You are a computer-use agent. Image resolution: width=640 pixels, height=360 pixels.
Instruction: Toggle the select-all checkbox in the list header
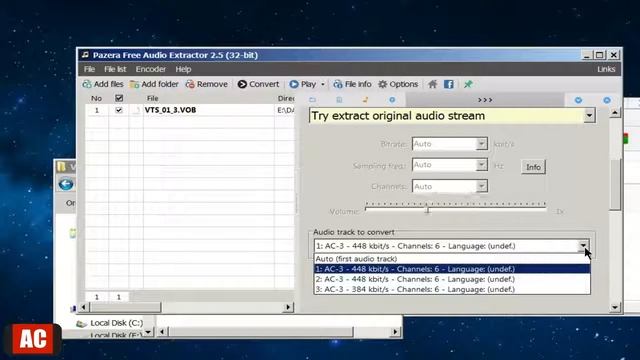pos(119,98)
